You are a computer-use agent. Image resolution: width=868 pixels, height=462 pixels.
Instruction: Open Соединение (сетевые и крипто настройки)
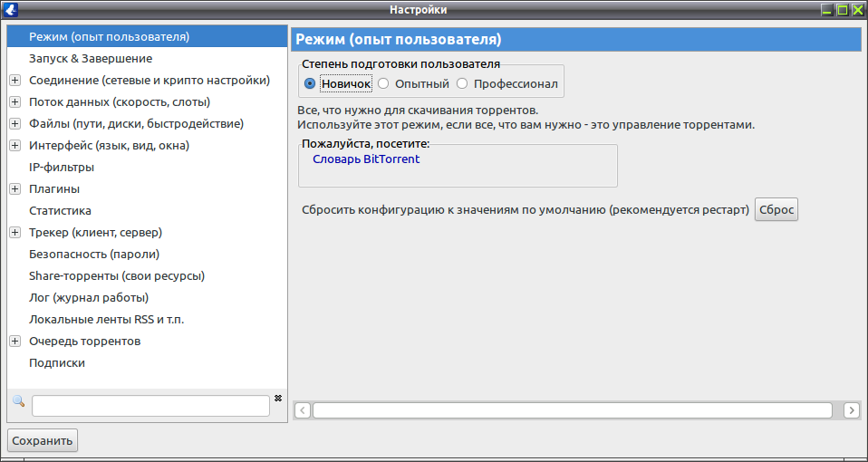pyautogui.click(x=149, y=81)
